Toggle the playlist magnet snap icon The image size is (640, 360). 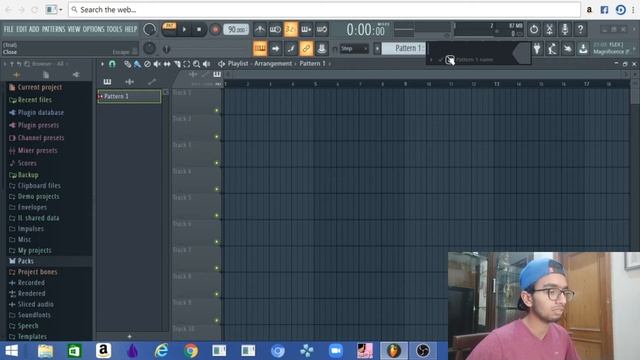112,64
